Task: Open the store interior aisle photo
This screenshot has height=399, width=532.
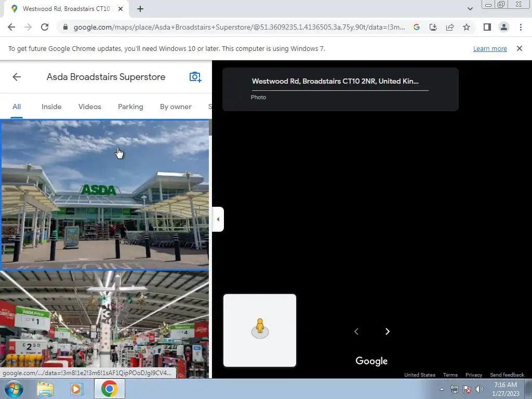Action: [104, 324]
